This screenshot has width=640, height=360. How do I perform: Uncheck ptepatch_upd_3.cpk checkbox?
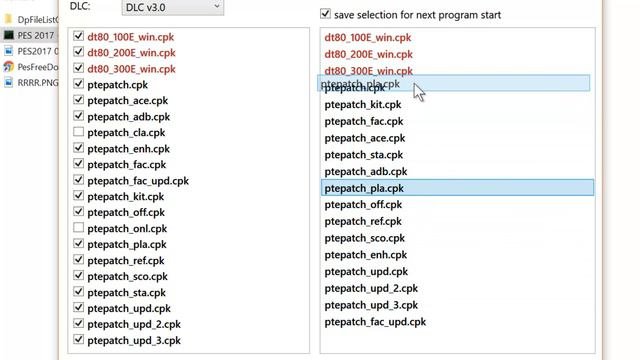point(78,339)
